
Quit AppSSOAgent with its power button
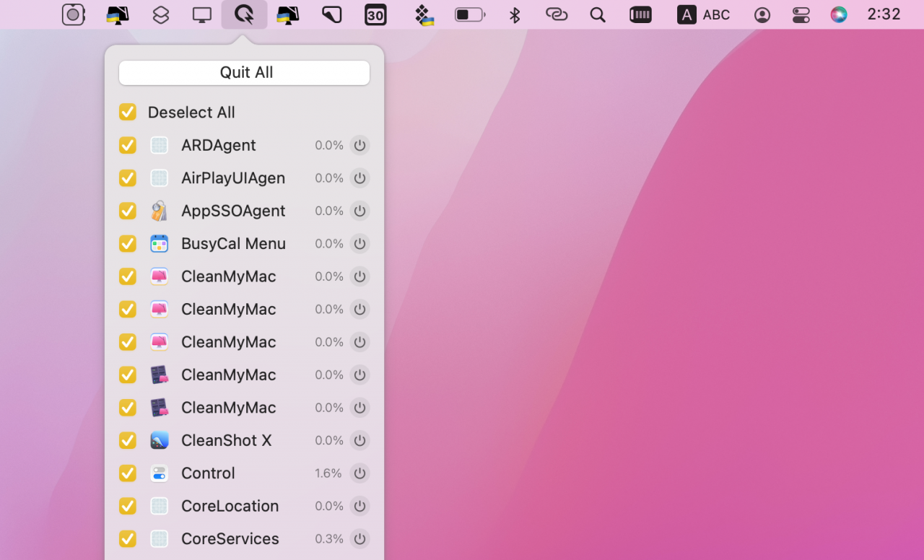(x=359, y=211)
